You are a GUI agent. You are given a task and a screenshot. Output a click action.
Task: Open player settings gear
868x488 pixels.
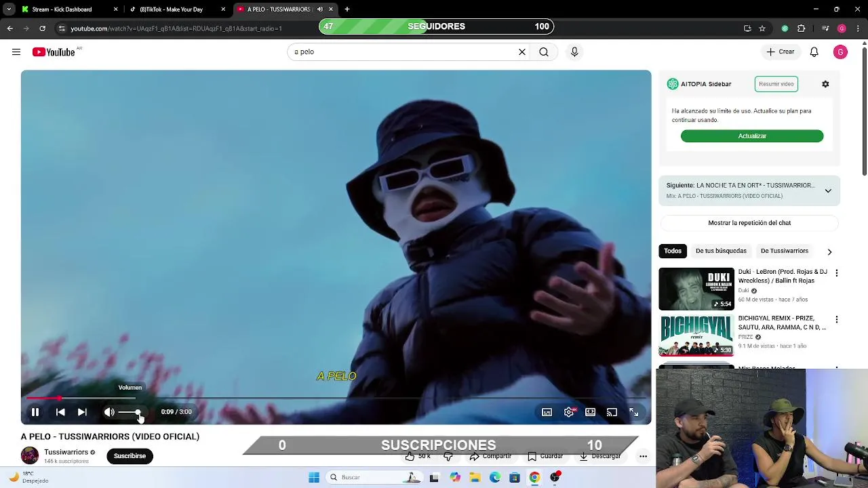569,412
